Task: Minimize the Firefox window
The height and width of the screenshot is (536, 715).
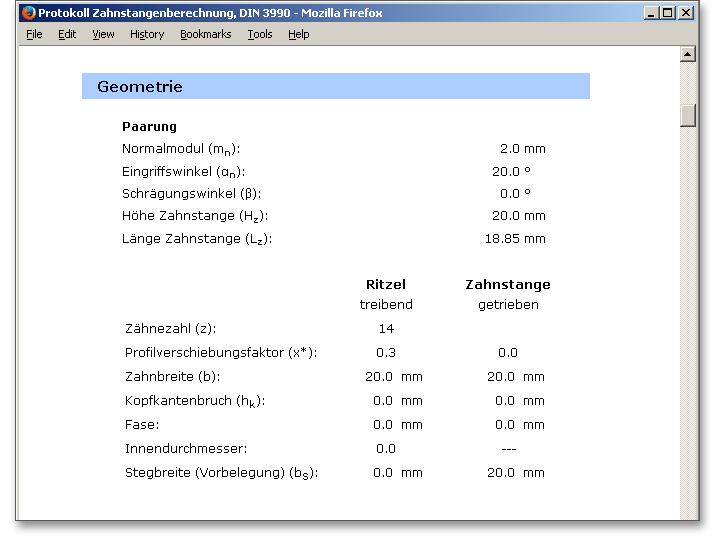Action: (x=651, y=13)
